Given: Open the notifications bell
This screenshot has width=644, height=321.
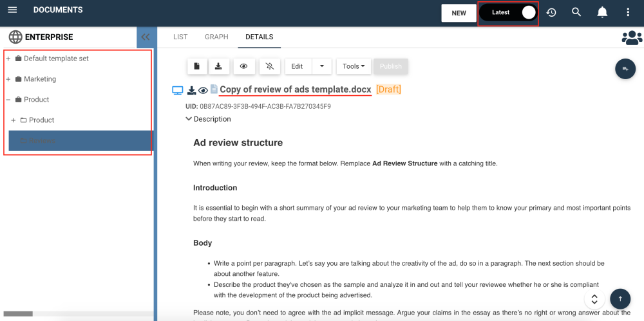Looking at the screenshot, I should 602,12.
